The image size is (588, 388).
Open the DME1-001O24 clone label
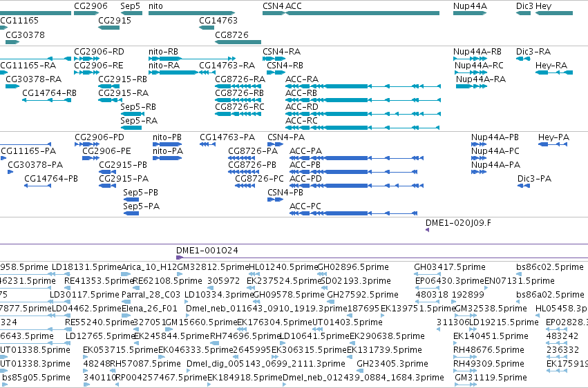[x=207, y=250]
